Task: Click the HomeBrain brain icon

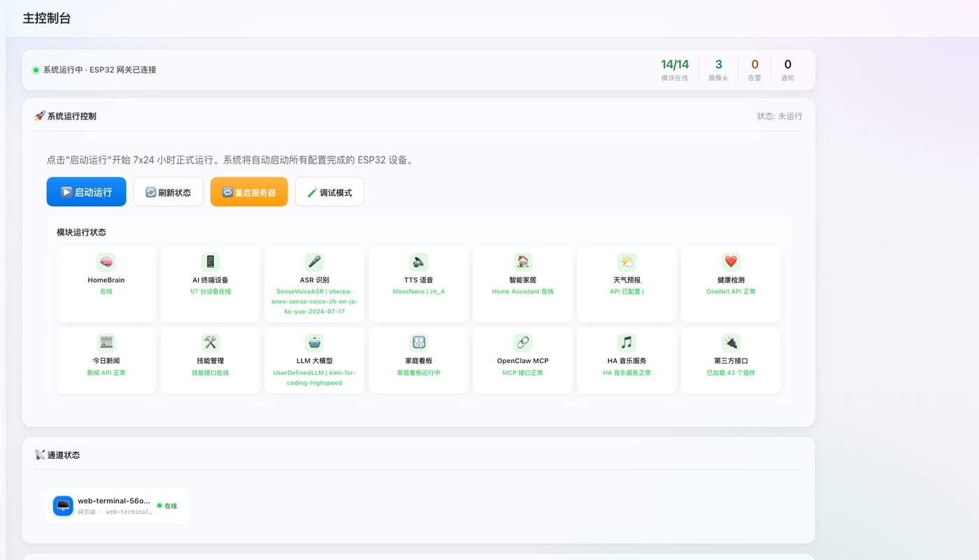Action: point(106,262)
